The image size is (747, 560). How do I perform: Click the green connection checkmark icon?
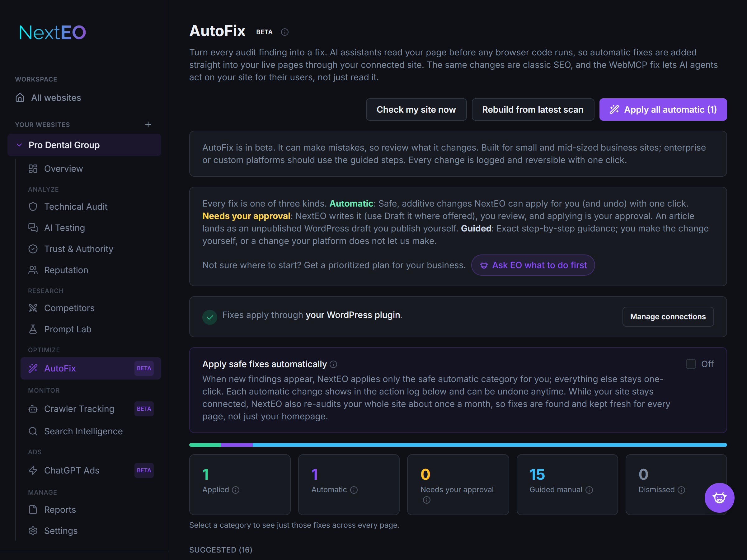click(x=210, y=317)
